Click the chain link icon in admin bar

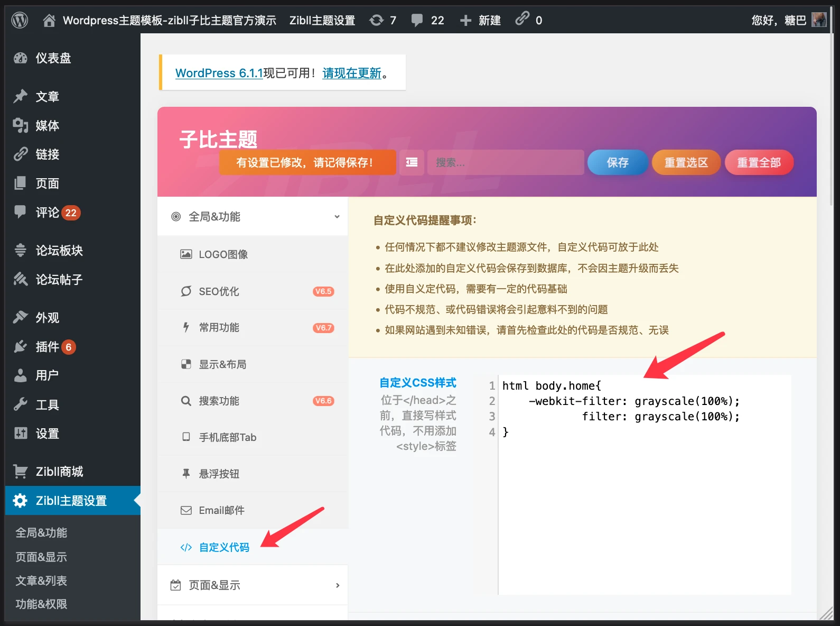click(x=522, y=19)
